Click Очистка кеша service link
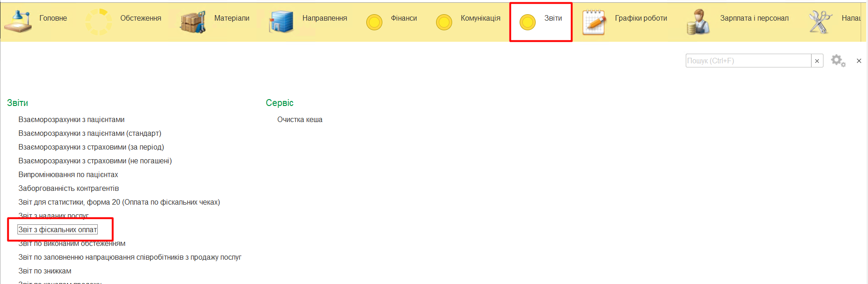868x284 pixels. point(300,120)
